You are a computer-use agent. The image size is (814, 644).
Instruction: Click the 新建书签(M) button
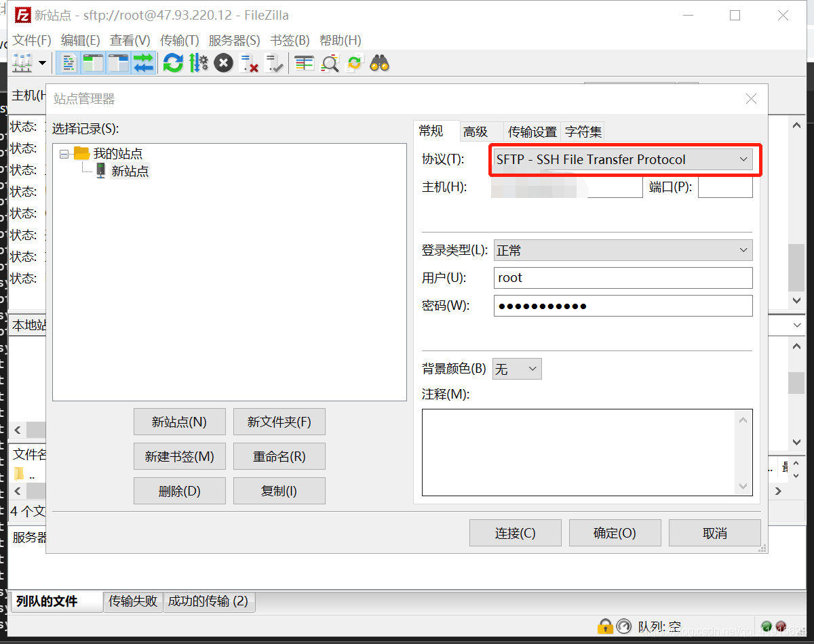point(180,456)
